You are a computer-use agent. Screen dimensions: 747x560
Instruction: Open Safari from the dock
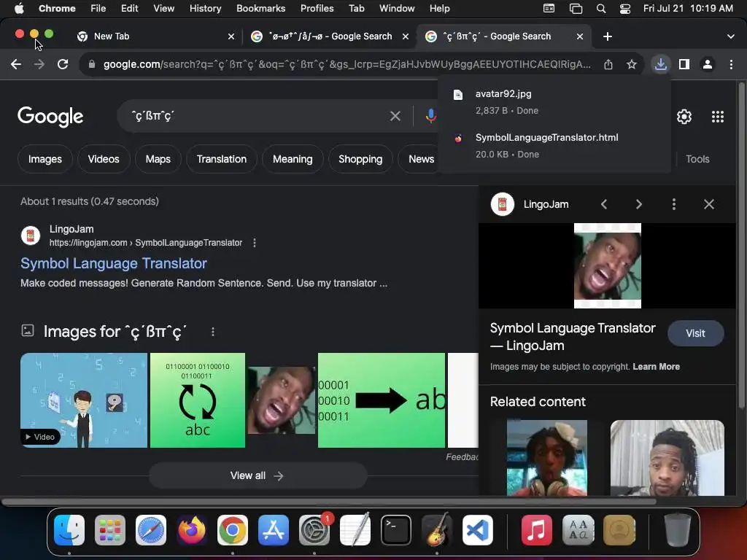151,530
